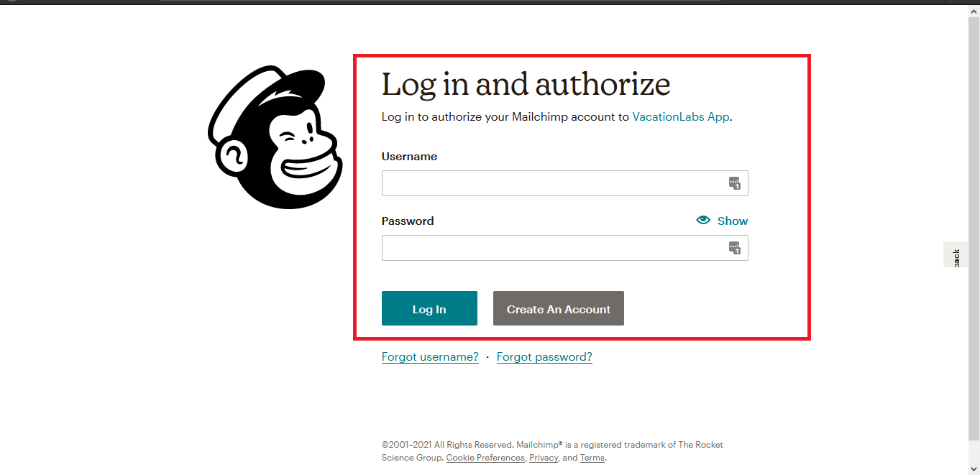Open the Forgot username? link
The width and height of the screenshot is (980, 475).
tap(430, 357)
